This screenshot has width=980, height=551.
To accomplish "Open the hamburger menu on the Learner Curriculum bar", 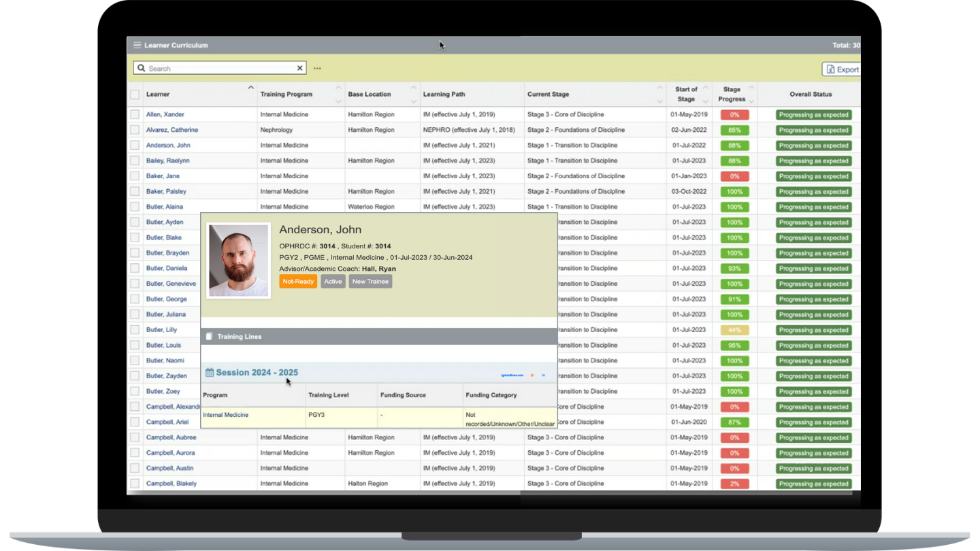I will [x=136, y=45].
